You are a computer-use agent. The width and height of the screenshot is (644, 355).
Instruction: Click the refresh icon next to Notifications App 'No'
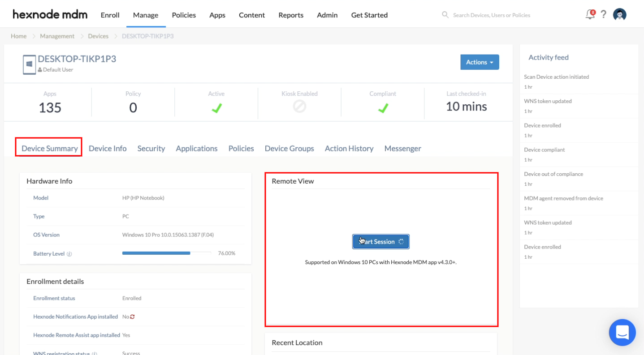(x=132, y=317)
